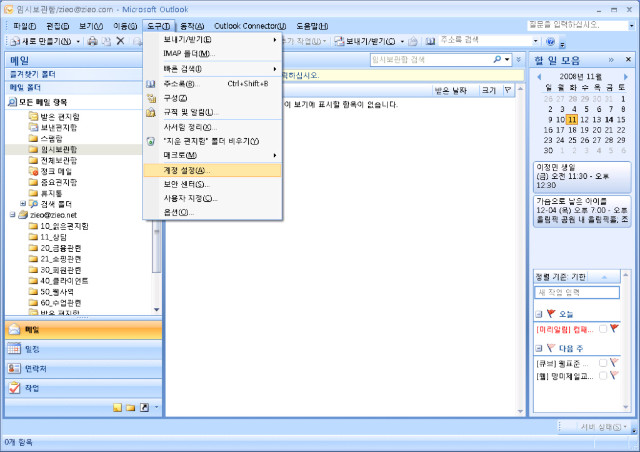This screenshot has height=452, width=640.
Task: Check the box for 미리알림 task
Action: click(x=602, y=329)
